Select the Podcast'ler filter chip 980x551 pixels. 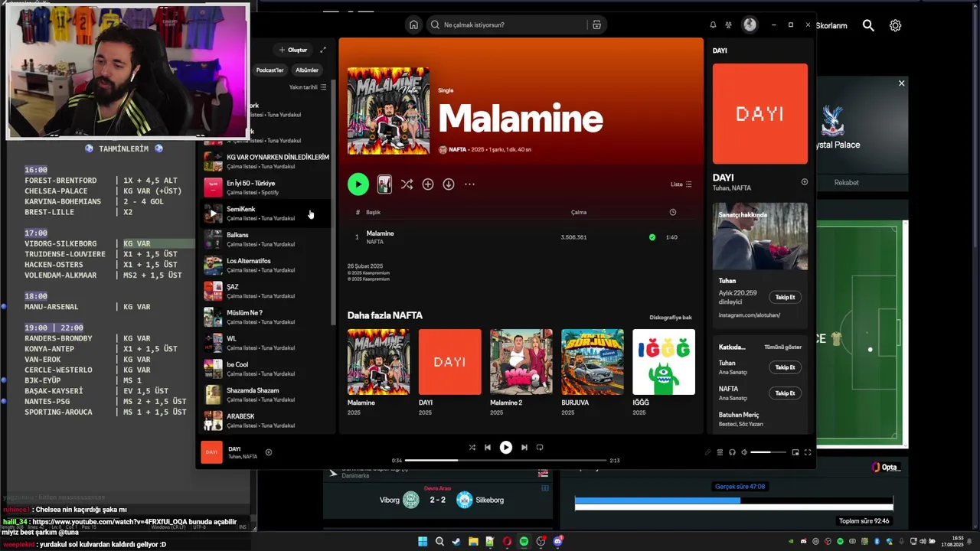[x=269, y=70]
